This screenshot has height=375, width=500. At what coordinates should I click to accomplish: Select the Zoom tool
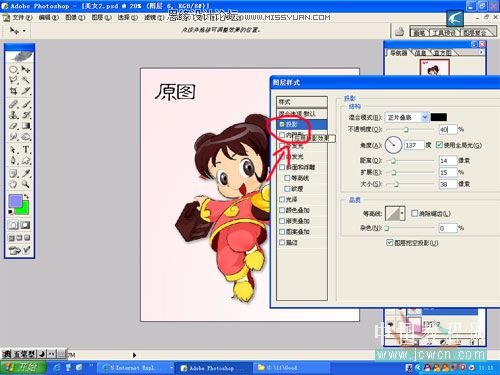(x=26, y=184)
